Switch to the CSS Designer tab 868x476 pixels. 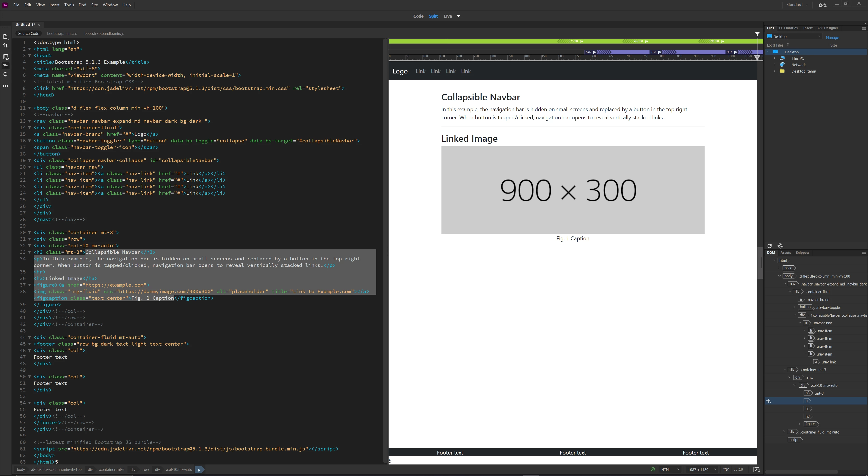click(828, 28)
